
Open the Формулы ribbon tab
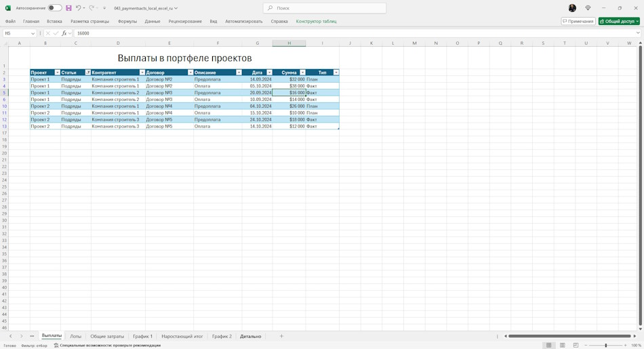[x=127, y=22]
